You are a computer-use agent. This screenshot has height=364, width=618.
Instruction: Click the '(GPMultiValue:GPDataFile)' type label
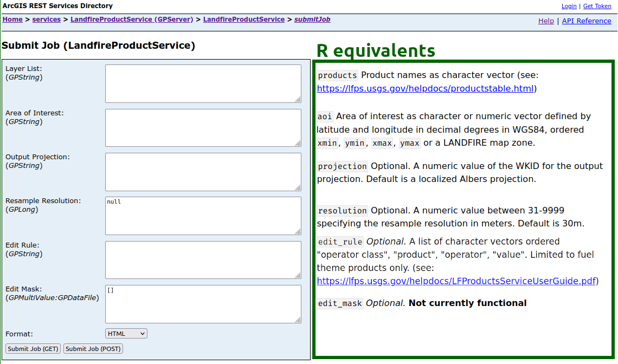pos(53,298)
